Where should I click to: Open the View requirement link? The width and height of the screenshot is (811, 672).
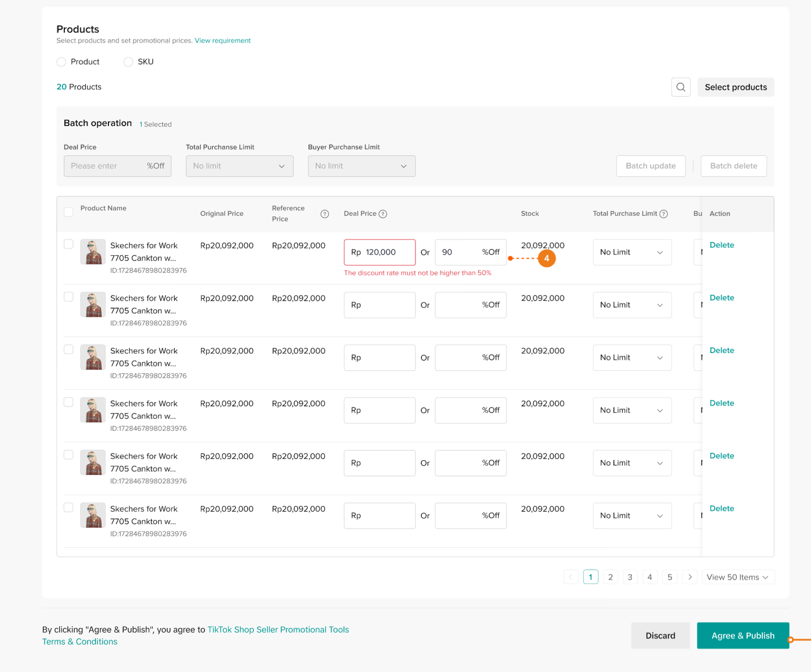coord(223,41)
